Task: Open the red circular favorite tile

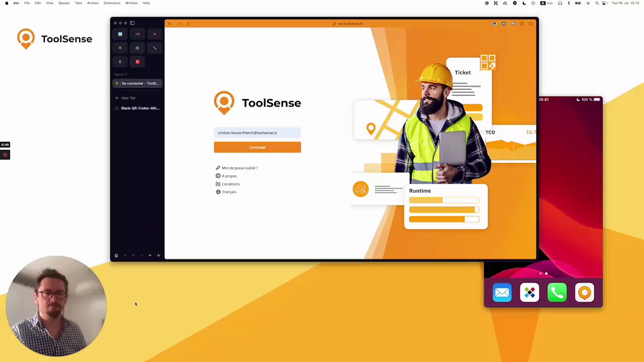Action: tap(137, 62)
